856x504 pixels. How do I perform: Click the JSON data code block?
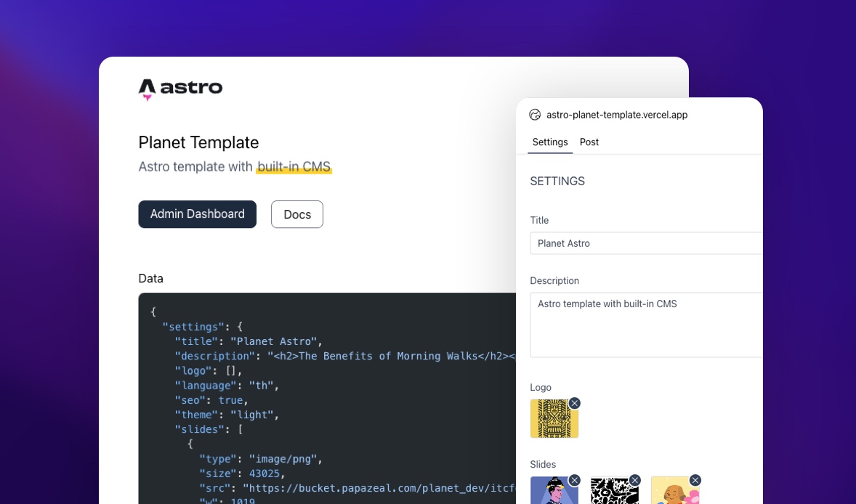pyautogui.click(x=327, y=398)
